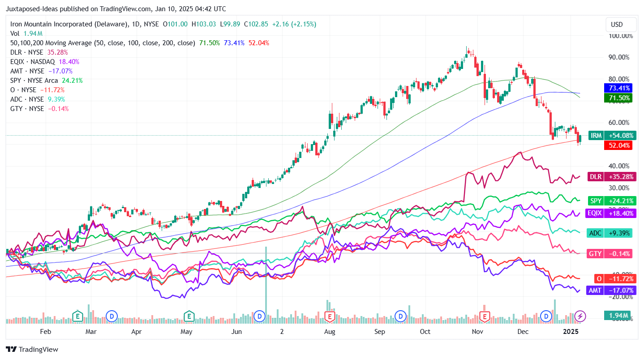
Task: Select the SPY +24.21% axis label
Action: tap(612, 201)
